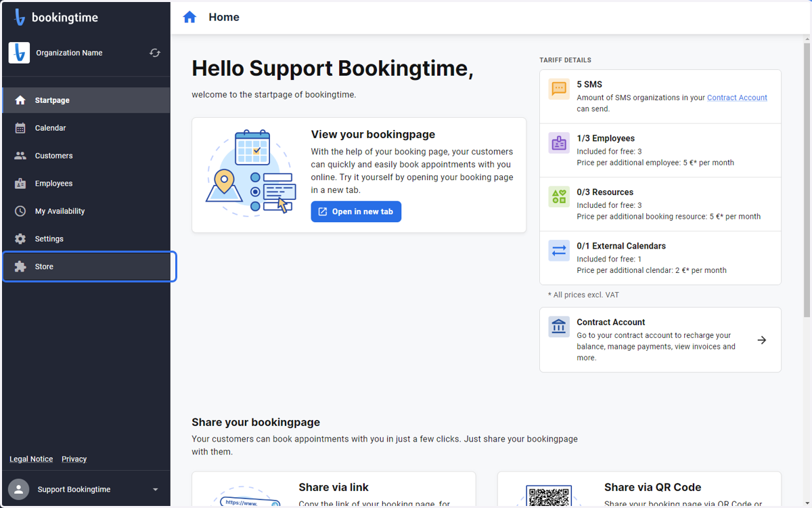Open the My Availability menu item
Viewport: 812px width, 508px height.
click(x=86, y=211)
